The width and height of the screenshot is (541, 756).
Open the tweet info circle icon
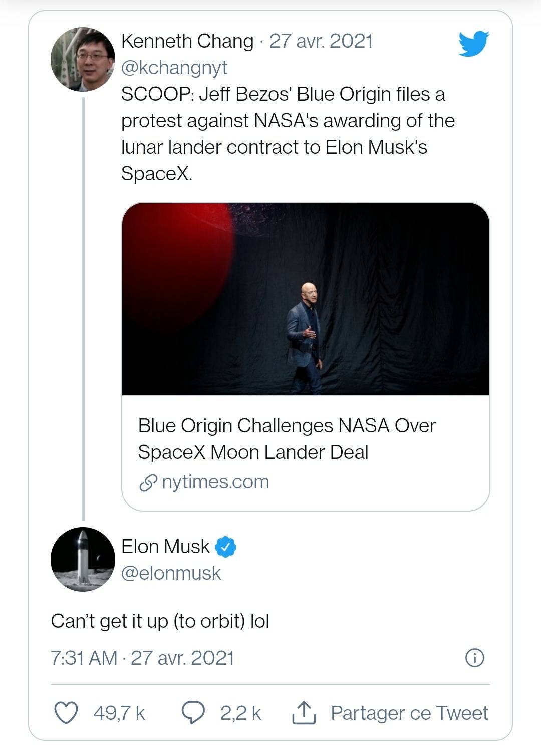coord(475,658)
